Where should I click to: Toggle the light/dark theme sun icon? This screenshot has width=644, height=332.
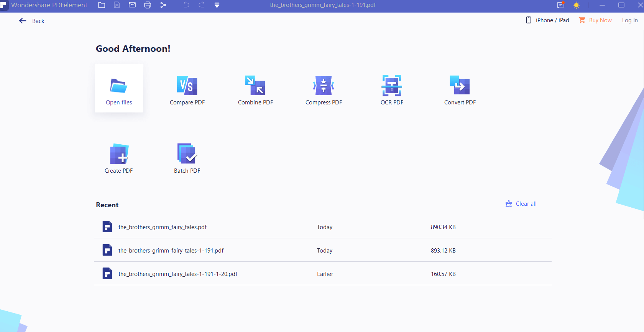coord(576,5)
